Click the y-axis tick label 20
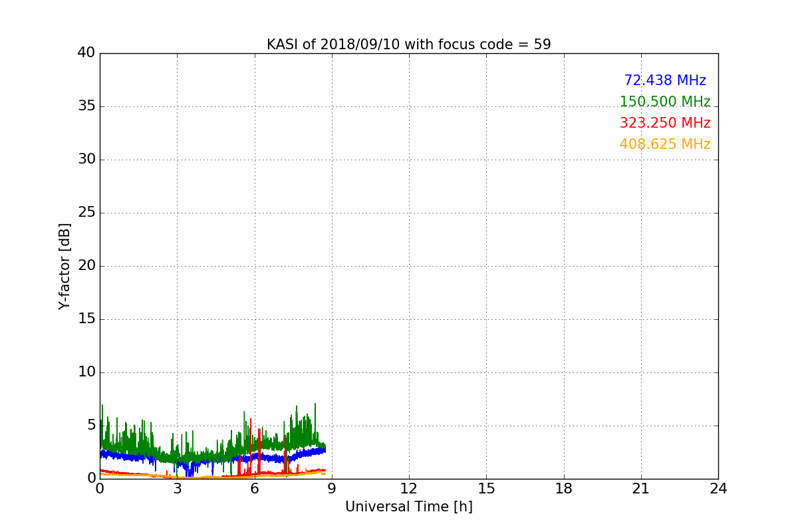 (x=86, y=266)
